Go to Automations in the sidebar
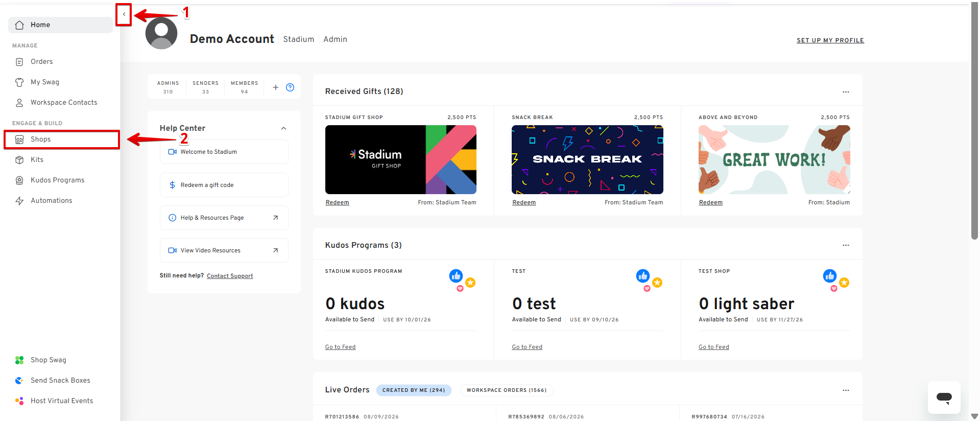 (x=51, y=201)
